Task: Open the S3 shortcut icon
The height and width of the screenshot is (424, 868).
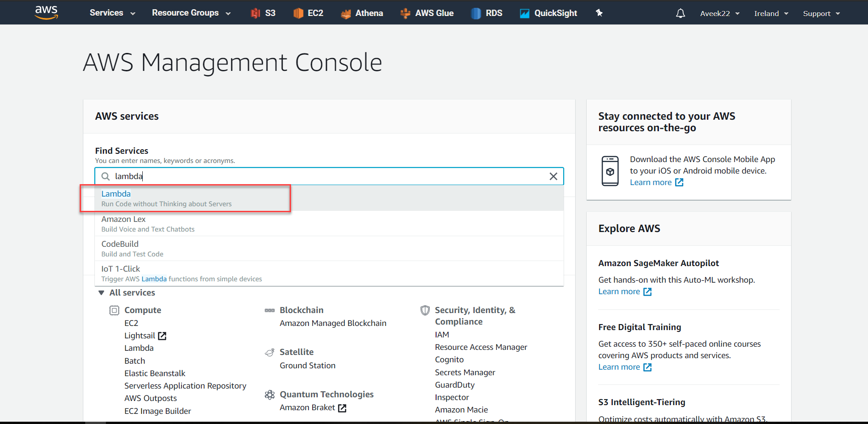Action: coord(263,13)
